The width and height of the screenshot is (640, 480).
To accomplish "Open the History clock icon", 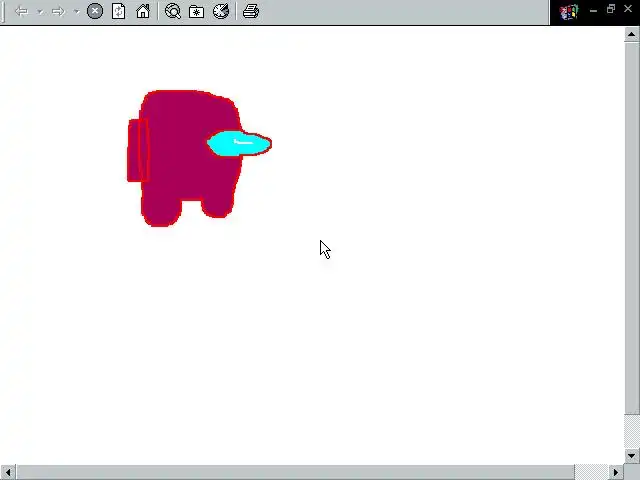I will (x=221, y=11).
